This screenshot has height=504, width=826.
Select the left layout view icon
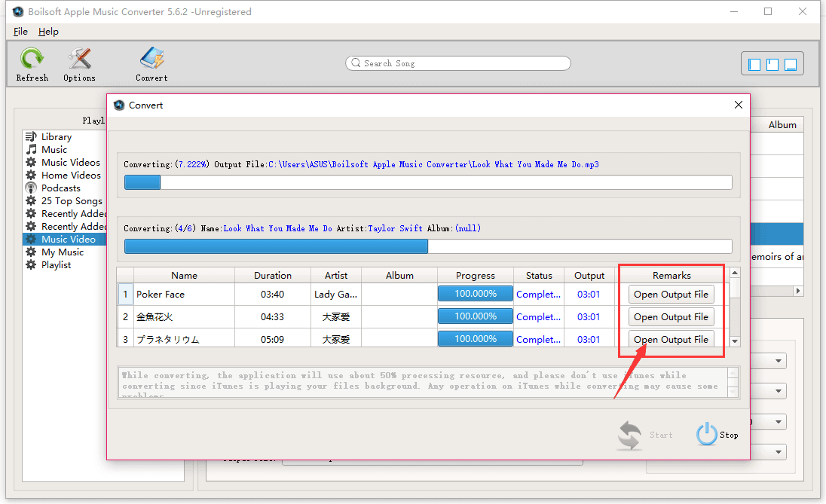pyautogui.click(x=754, y=64)
